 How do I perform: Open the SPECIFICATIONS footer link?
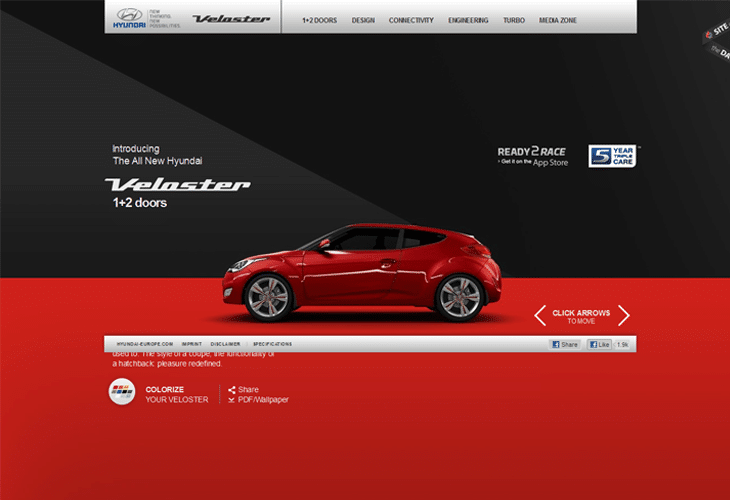pyautogui.click(x=272, y=344)
